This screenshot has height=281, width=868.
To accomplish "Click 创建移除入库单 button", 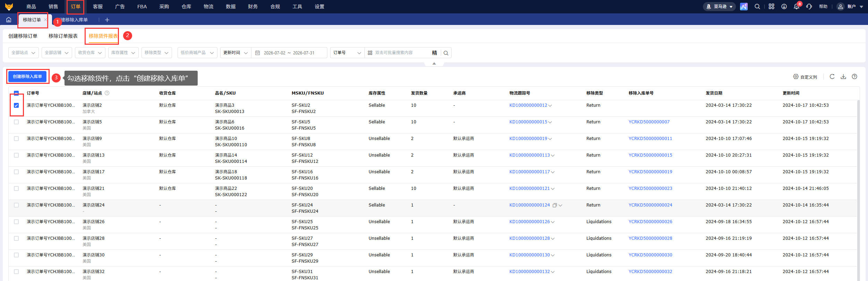I will pos(27,77).
